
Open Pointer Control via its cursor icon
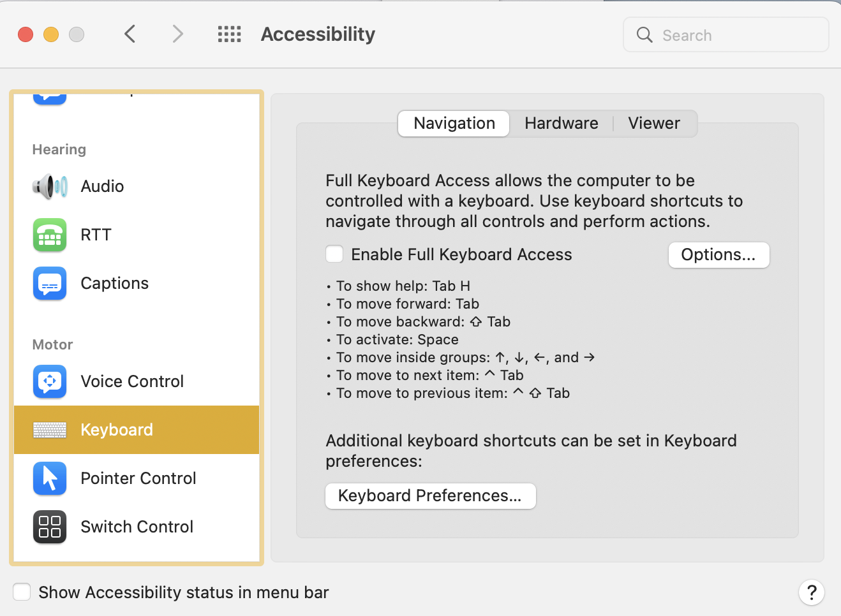click(x=50, y=478)
